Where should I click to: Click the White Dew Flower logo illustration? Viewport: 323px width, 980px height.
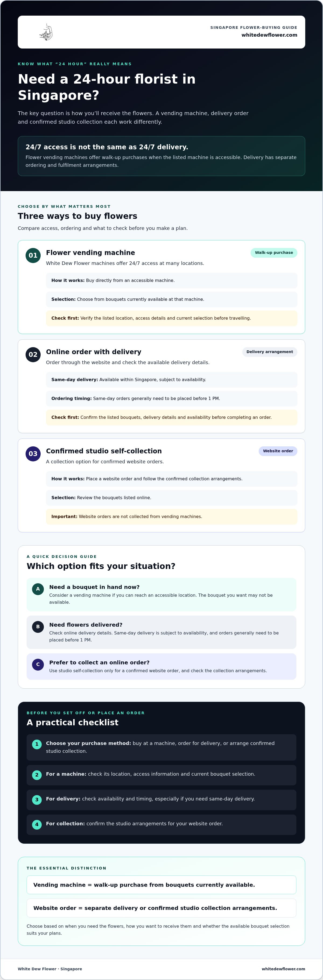pos(46,32)
